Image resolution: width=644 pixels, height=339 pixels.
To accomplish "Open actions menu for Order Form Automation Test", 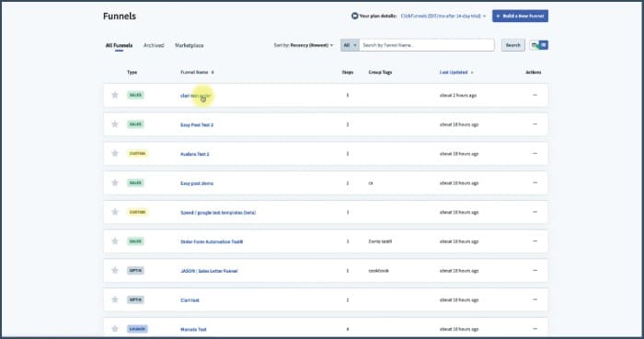I will (x=535, y=240).
